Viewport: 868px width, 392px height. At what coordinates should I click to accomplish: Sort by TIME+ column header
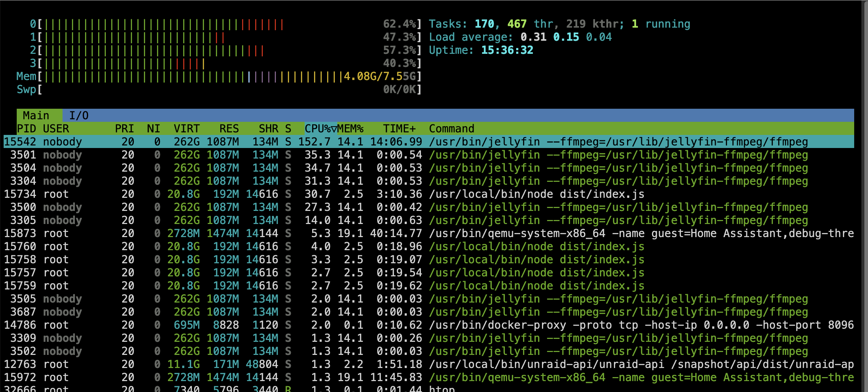[x=399, y=129]
